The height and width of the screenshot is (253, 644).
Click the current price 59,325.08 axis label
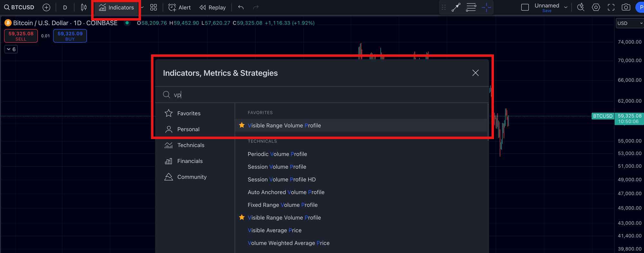pyautogui.click(x=629, y=118)
